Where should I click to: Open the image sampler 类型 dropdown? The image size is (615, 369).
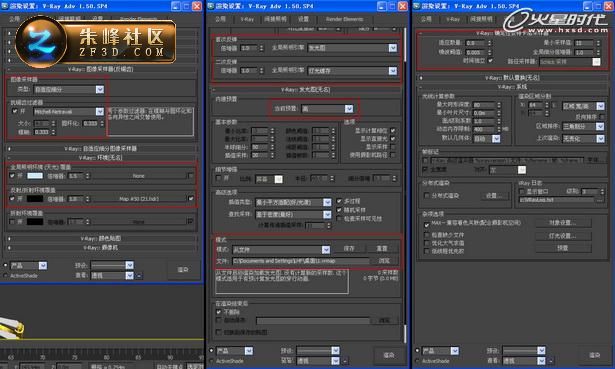tap(69, 89)
